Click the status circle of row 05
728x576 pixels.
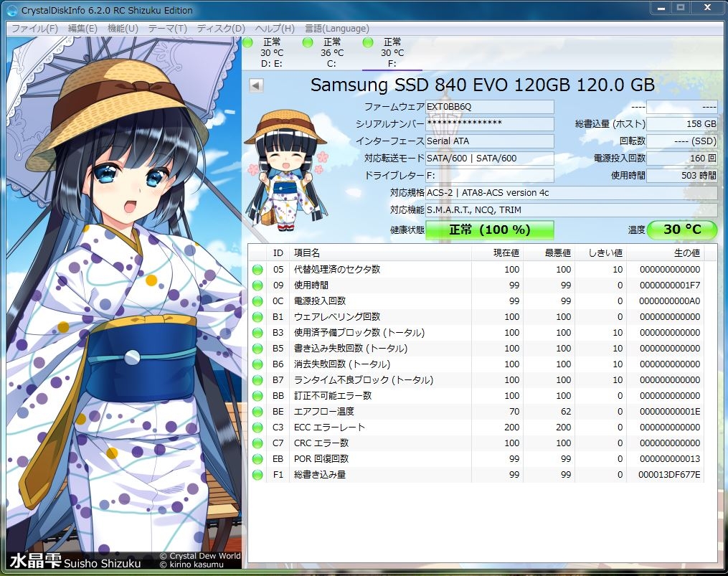coord(257,270)
